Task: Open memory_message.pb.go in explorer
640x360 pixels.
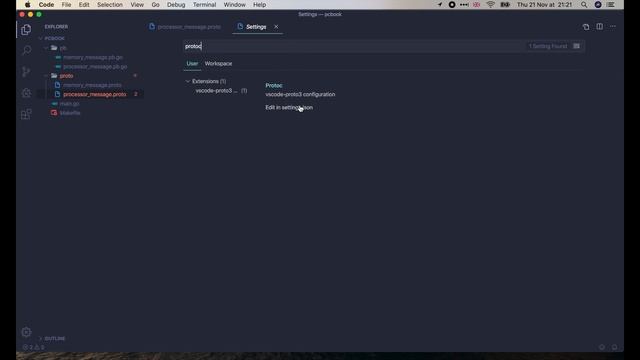Action: [x=93, y=58]
